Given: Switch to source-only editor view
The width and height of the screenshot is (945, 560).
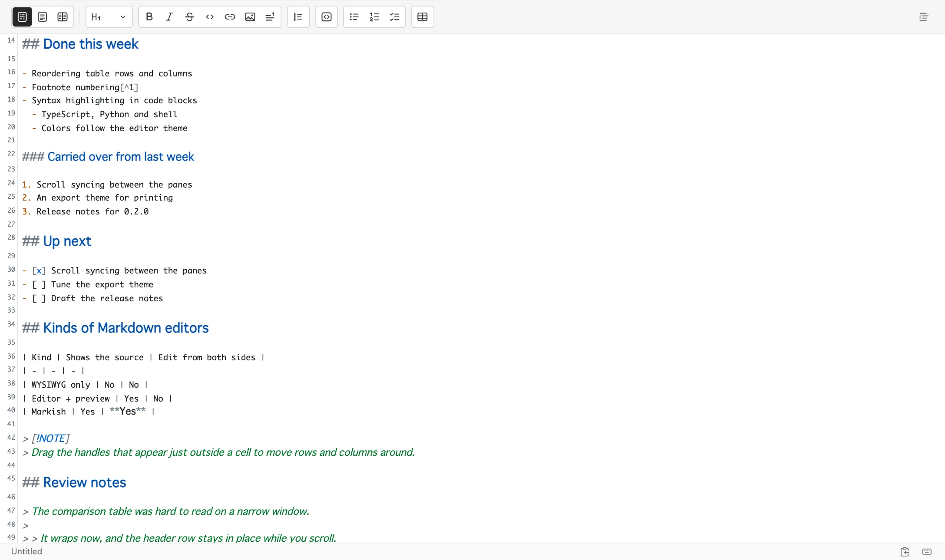Looking at the screenshot, I should [22, 17].
